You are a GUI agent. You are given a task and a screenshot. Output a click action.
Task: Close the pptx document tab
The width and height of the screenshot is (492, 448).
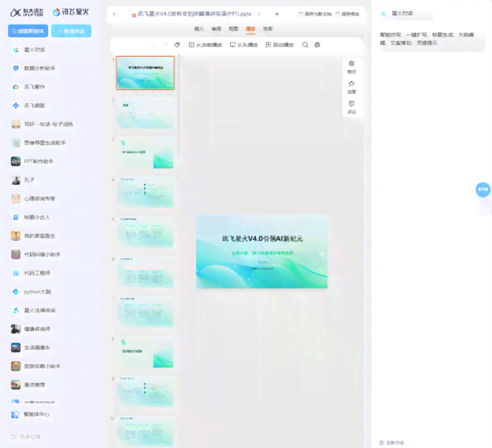[x=259, y=14]
